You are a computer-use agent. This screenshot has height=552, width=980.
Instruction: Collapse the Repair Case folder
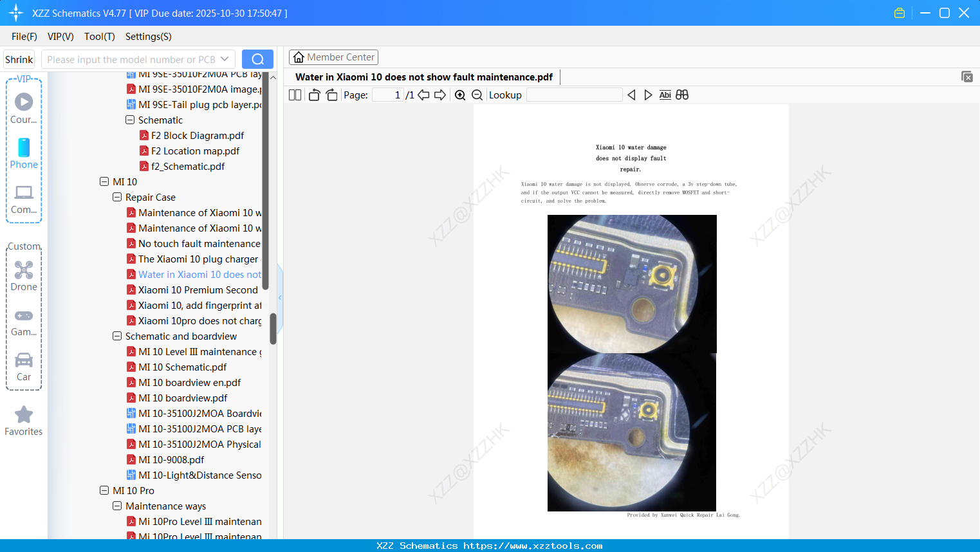click(117, 197)
